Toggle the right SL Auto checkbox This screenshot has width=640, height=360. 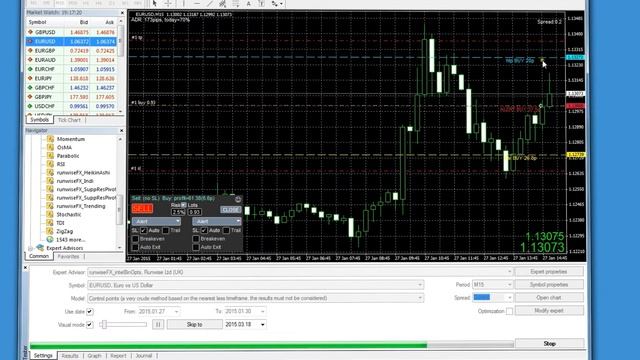(x=204, y=231)
